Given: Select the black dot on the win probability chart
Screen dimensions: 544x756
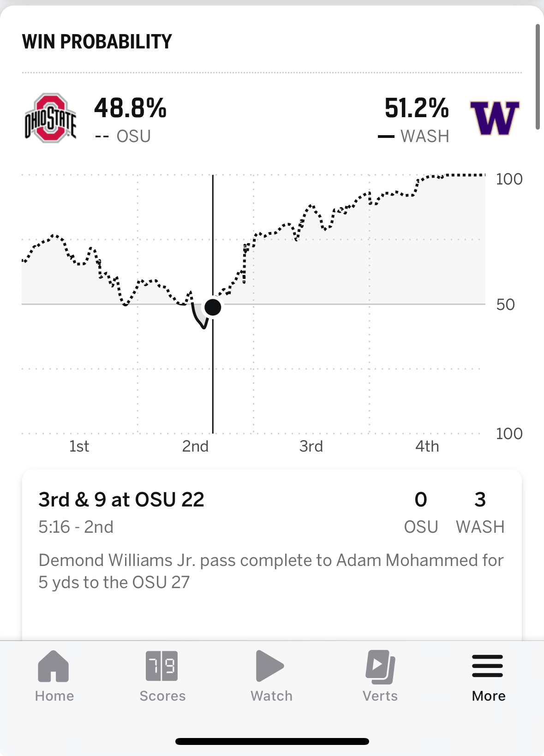Looking at the screenshot, I should (x=213, y=307).
